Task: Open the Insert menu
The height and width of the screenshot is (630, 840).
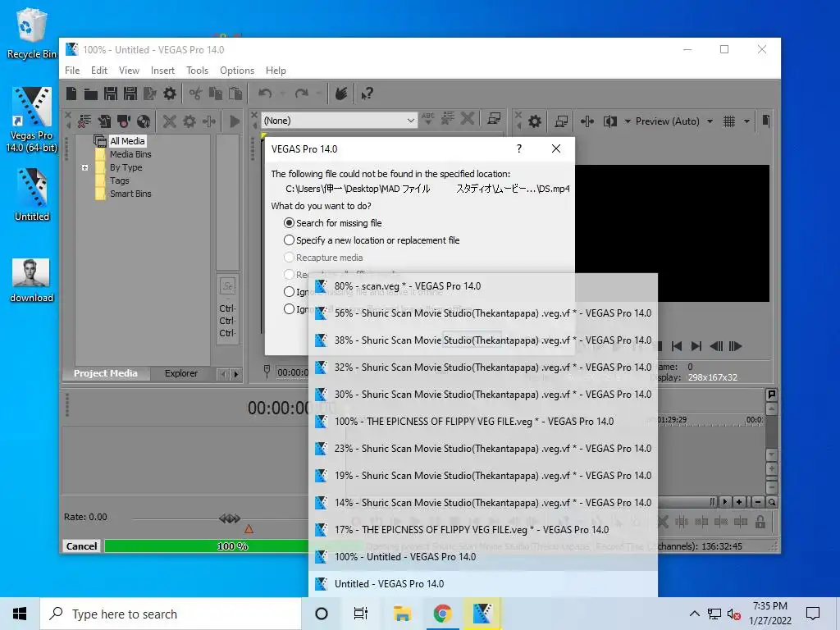Action: [x=162, y=71]
